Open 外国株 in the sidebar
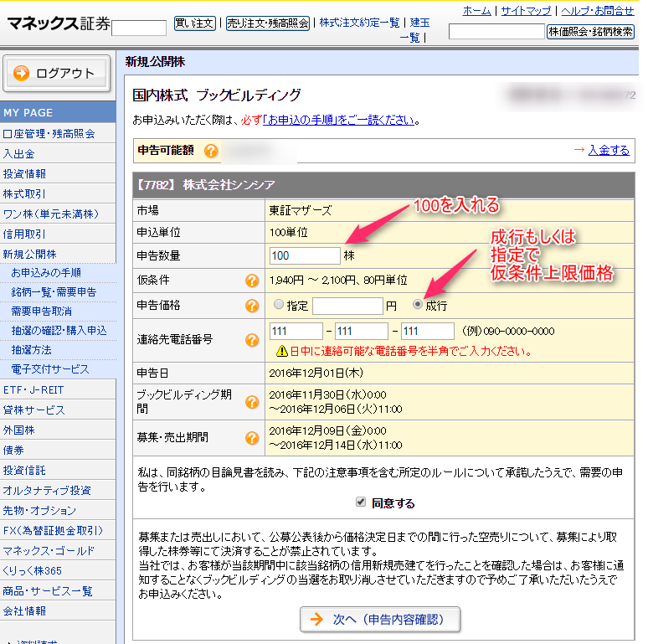Screen dimensions: 648x644 [x=58, y=430]
